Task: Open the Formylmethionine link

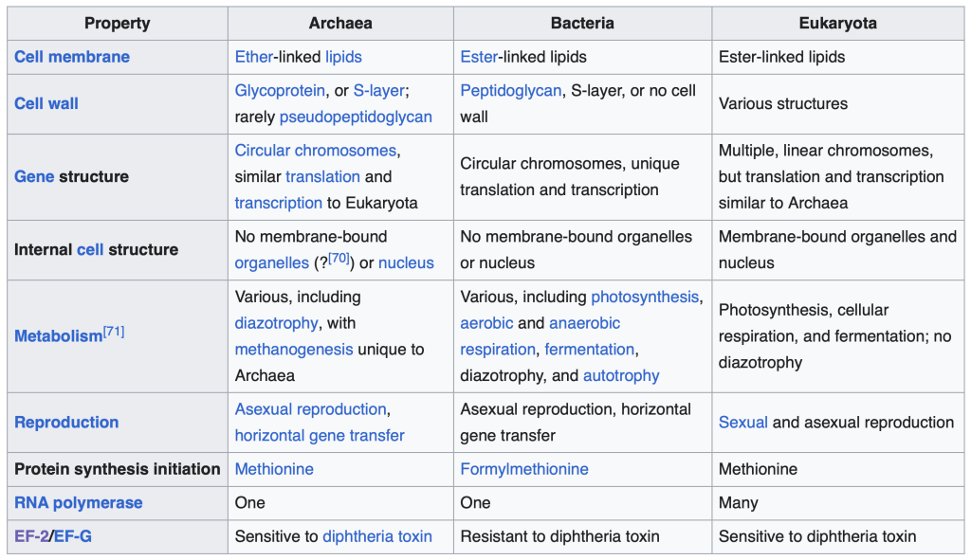Action: (x=524, y=470)
